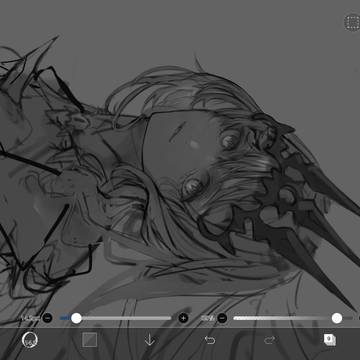Decrease brush thickness with minus button
The height and width of the screenshot is (360, 360).
point(48,318)
